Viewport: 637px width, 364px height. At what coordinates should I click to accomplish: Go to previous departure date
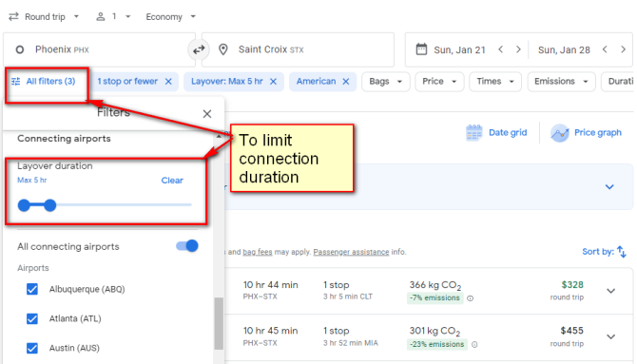pos(500,49)
